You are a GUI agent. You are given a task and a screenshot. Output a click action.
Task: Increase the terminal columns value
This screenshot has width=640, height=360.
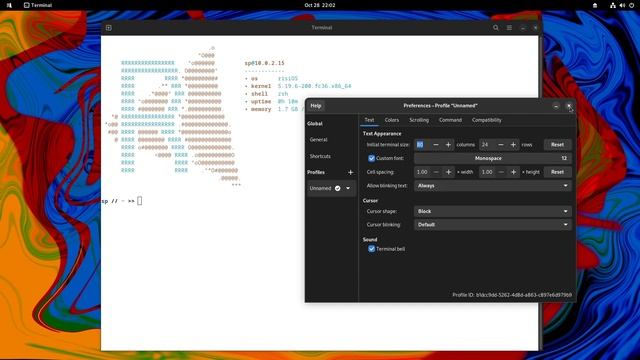coord(448,144)
